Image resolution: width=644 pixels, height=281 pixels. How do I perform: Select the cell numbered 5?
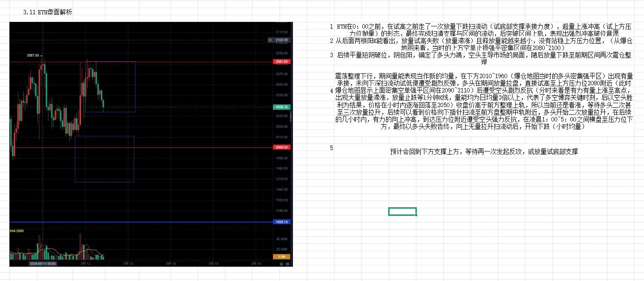tap(331, 148)
